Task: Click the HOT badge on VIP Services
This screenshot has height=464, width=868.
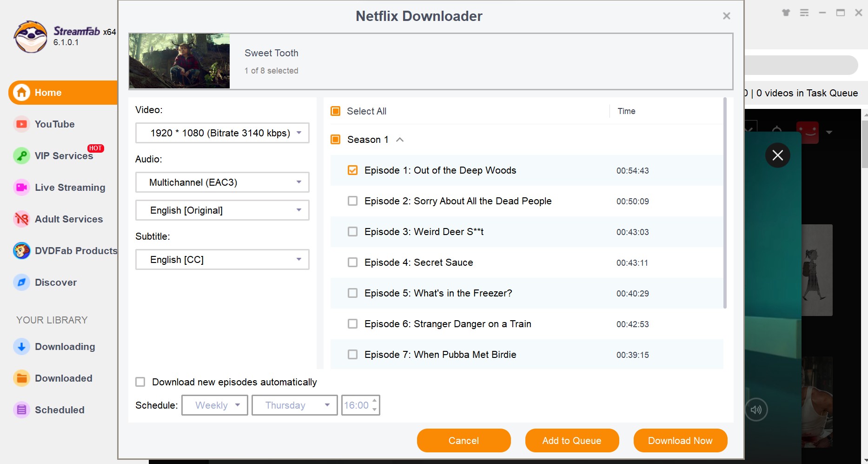Action: tap(95, 148)
